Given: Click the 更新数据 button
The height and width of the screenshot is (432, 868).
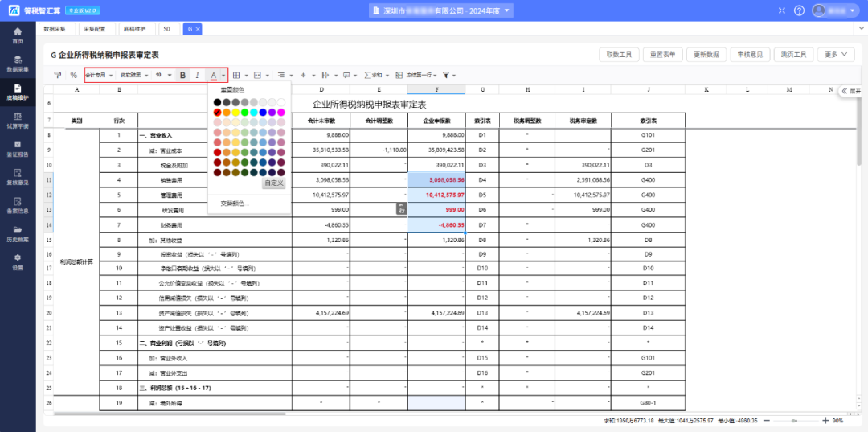Looking at the screenshot, I should [x=706, y=54].
